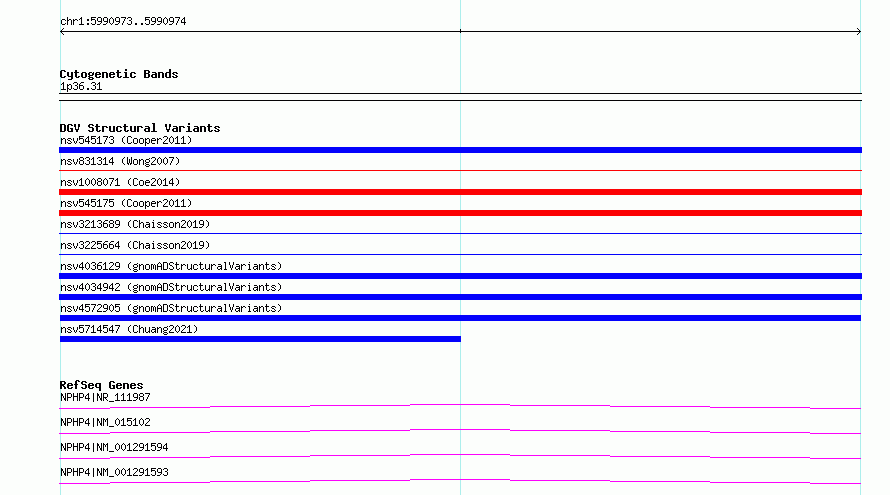Click the thin blue line for nsv3213689

coord(460,233)
